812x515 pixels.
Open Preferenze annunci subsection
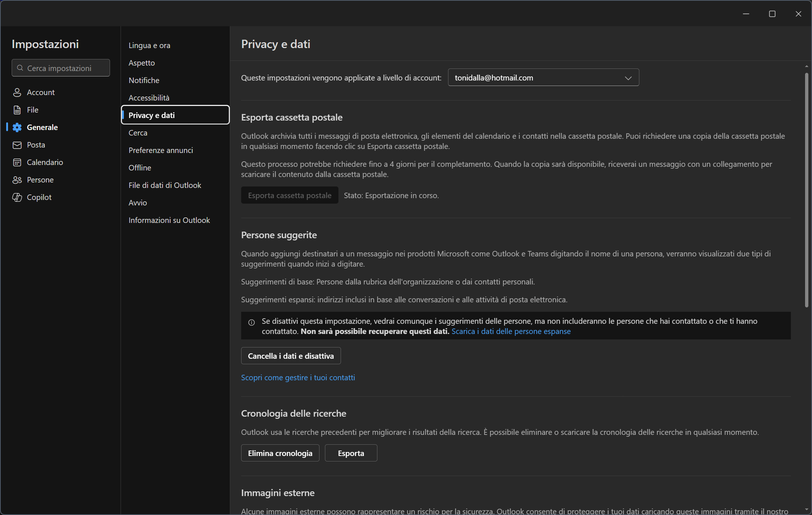click(x=175, y=150)
